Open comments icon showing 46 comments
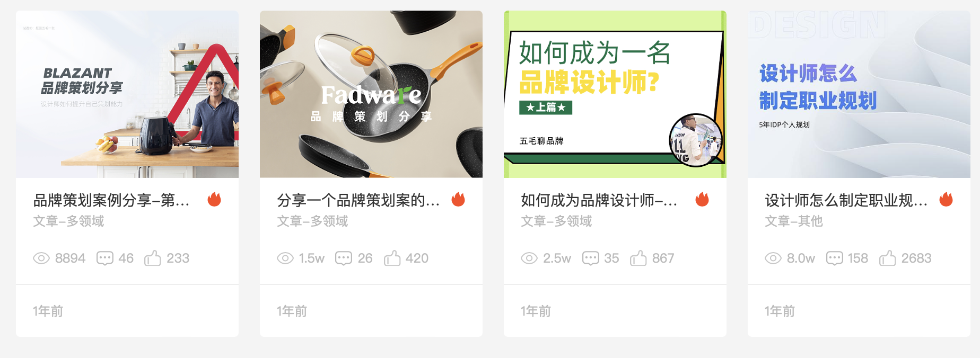Image resolution: width=980 pixels, height=358 pixels. point(105,258)
